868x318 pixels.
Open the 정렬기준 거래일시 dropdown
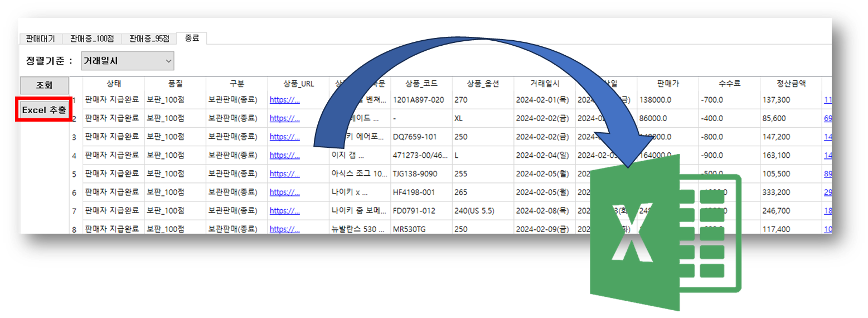pos(127,60)
